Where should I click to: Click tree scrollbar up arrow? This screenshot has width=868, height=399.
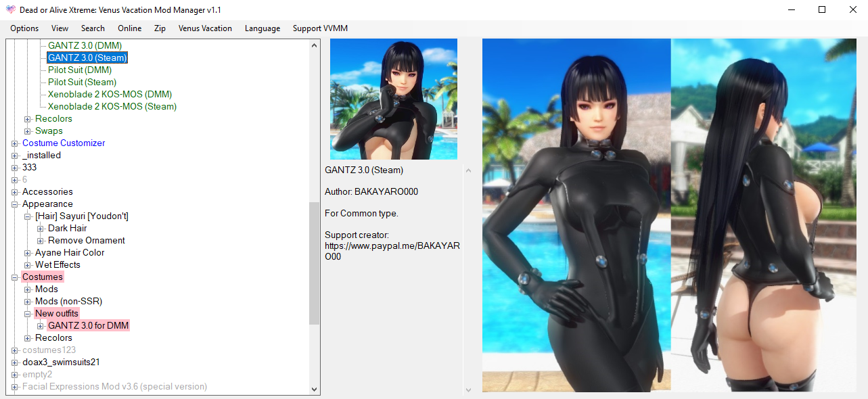point(314,45)
